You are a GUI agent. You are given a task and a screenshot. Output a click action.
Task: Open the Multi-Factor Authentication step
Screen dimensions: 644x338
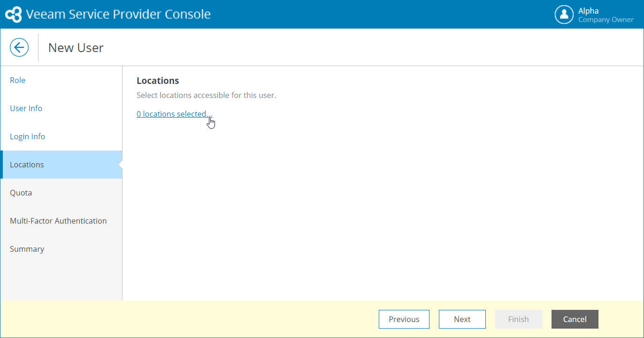click(x=58, y=221)
